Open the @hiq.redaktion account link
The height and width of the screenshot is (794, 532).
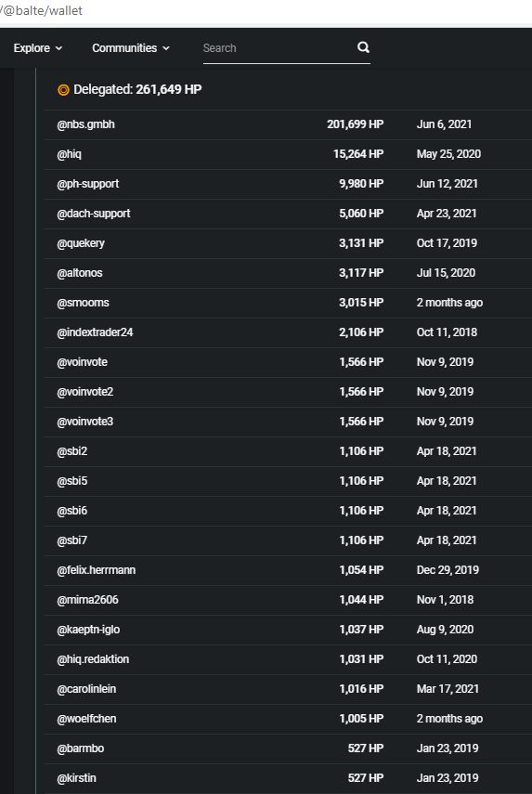tap(93, 659)
